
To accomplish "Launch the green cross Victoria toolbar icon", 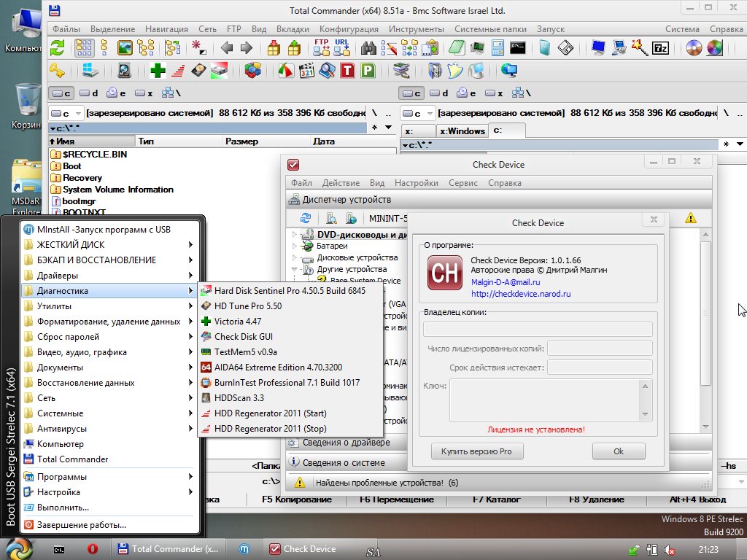I will click(x=158, y=71).
